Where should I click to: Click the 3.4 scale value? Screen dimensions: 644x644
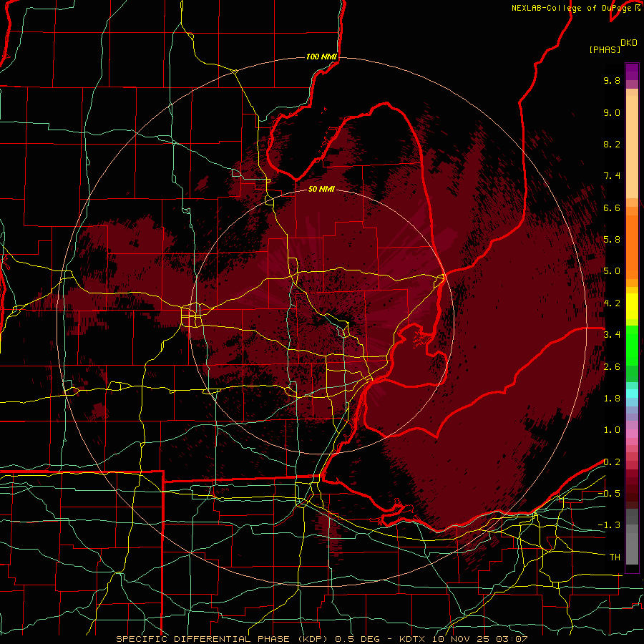[612, 335]
